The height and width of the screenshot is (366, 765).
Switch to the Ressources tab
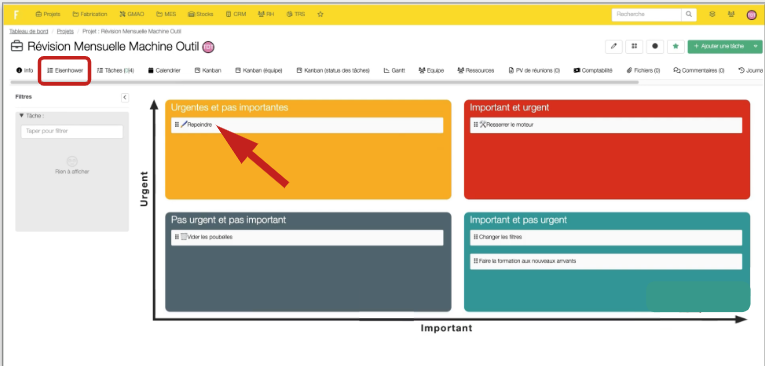(x=476, y=70)
